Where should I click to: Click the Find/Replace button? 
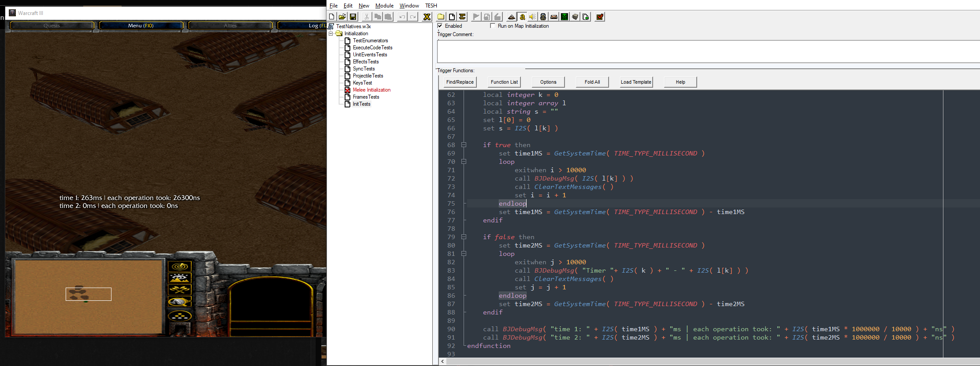coord(460,82)
